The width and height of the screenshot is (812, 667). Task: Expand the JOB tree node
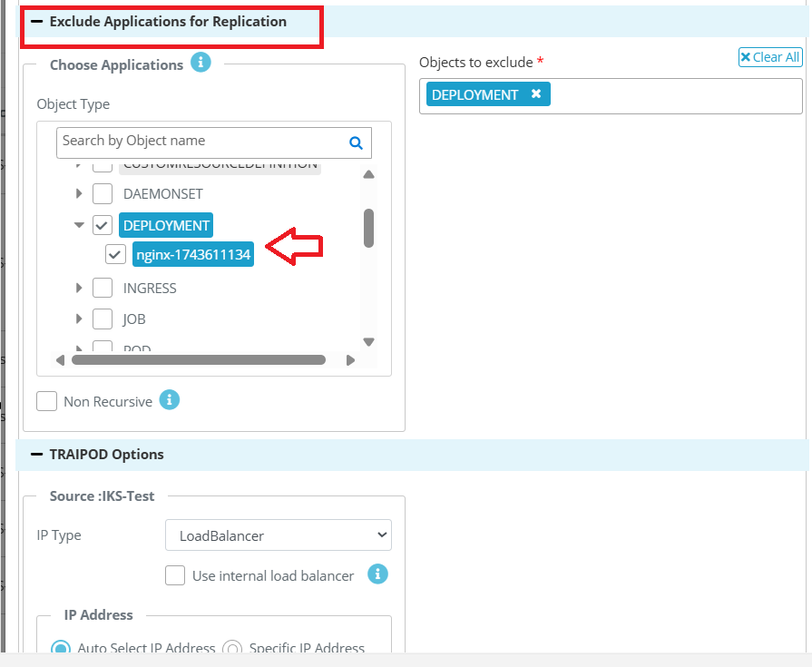pyautogui.click(x=79, y=319)
